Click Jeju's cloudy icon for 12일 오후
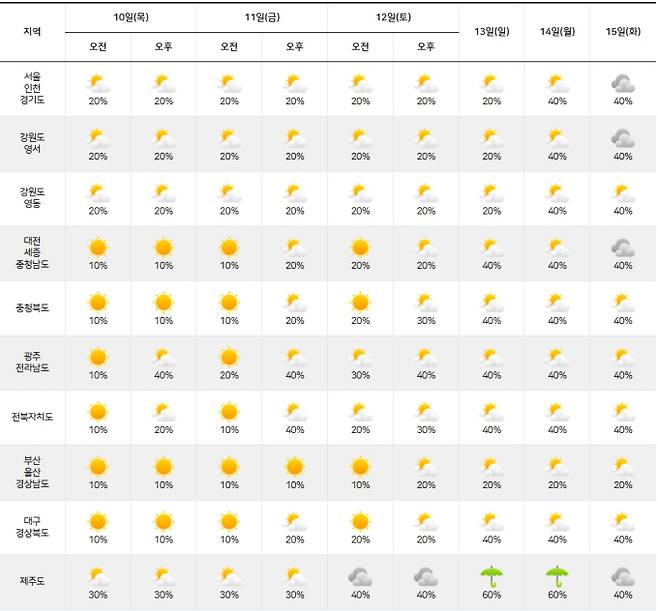Image resolution: width=658 pixels, height=611 pixels. (426, 577)
